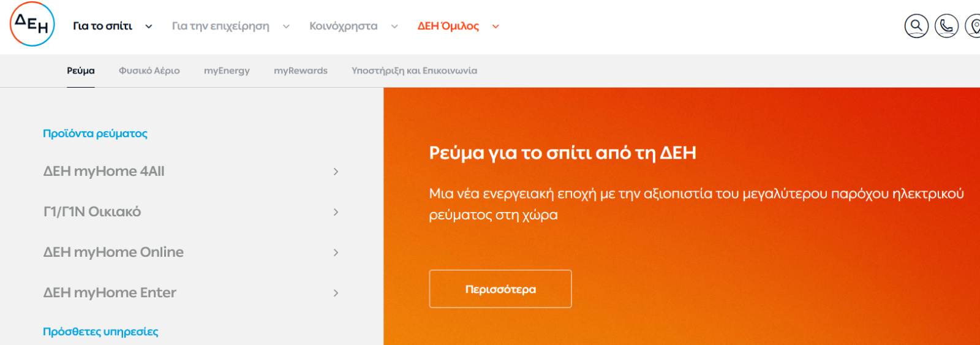Expand the Κοινόχρηστα dropdown arrow
The width and height of the screenshot is (980, 345).
pos(394,26)
